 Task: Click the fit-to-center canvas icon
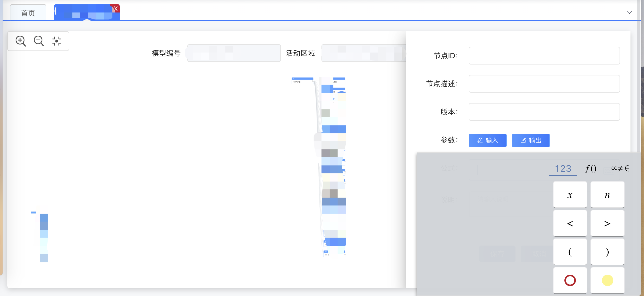pyautogui.click(x=57, y=41)
